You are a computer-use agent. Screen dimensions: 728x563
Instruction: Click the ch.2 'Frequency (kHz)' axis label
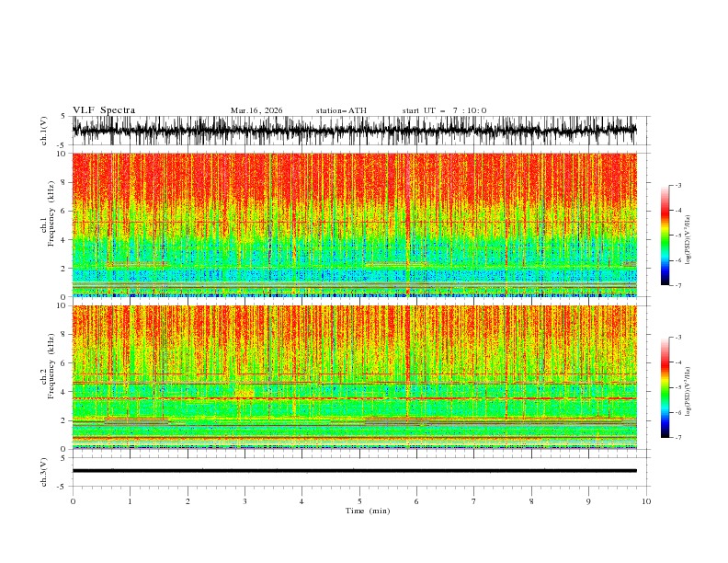51,366
